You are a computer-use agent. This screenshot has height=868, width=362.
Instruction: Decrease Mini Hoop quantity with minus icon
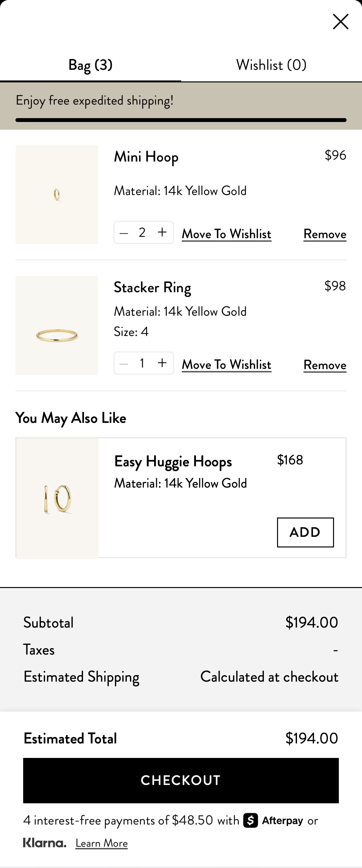point(124,233)
